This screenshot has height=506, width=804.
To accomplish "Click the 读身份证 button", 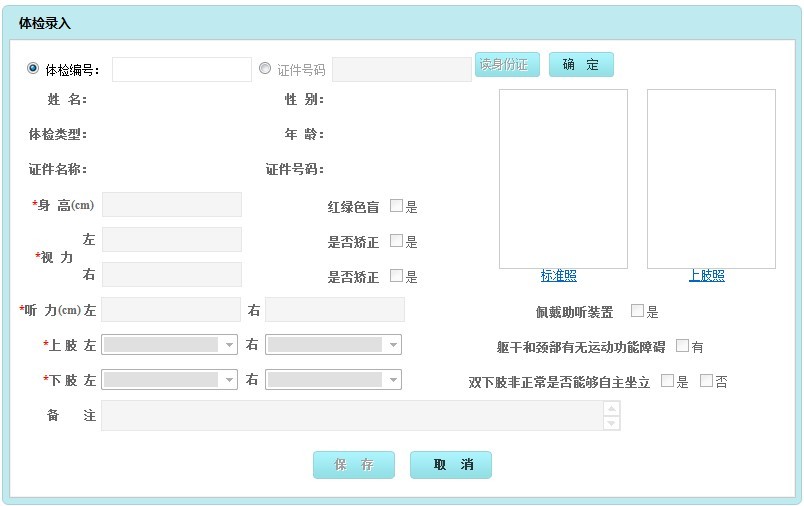I will click(x=507, y=65).
